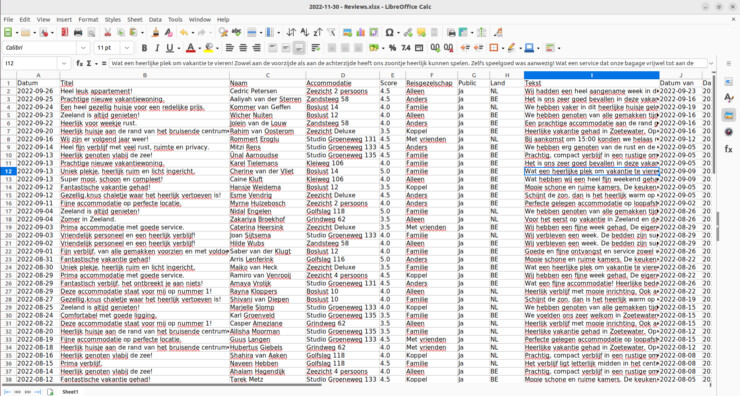Click the Undo arrow
The image size is (740, 396).
tap(184, 33)
